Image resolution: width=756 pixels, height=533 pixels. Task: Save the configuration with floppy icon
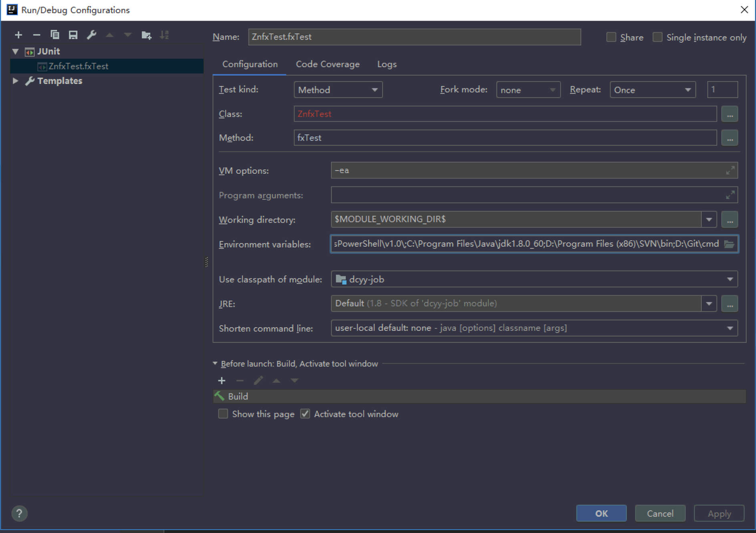tap(73, 35)
